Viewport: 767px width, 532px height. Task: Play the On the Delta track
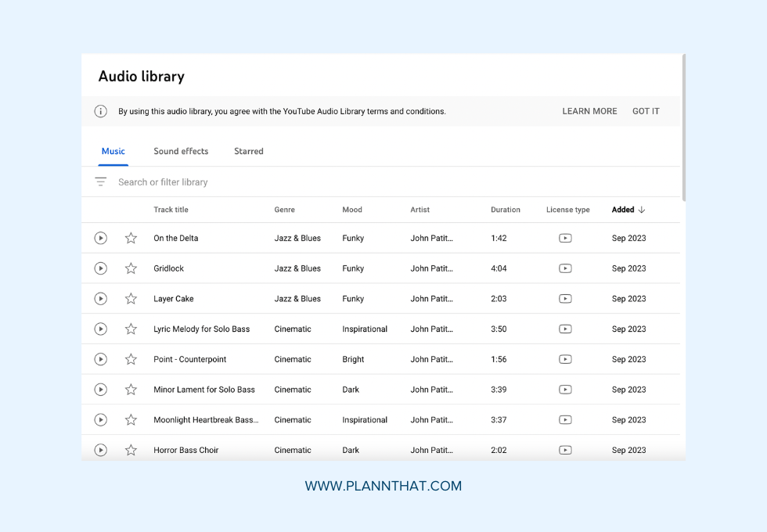click(x=100, y=238)
